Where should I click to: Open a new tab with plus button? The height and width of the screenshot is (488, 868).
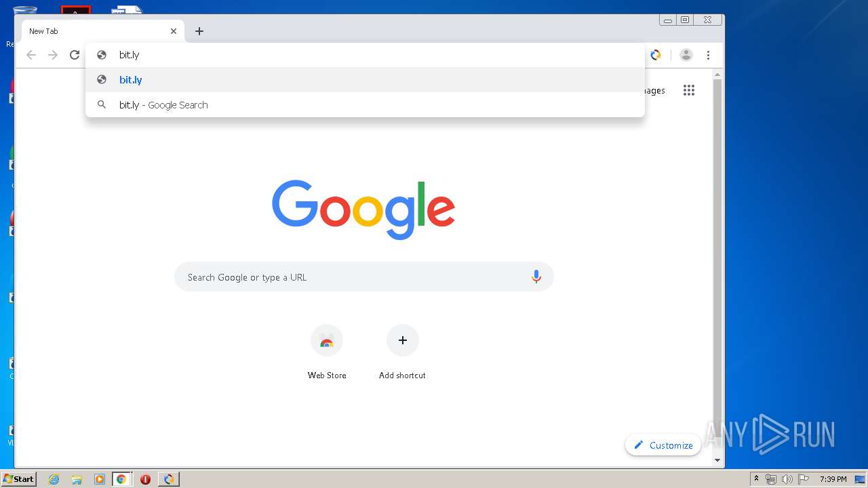pos(199,31)
